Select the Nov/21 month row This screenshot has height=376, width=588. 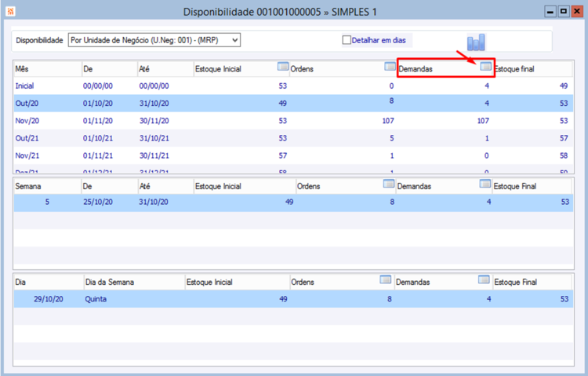pos(293,155)
